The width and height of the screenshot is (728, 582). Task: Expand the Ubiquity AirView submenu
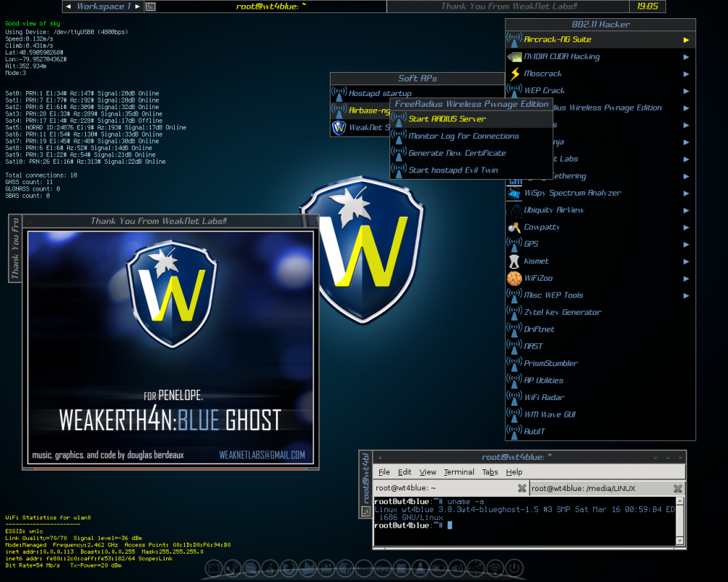[601, 210]
